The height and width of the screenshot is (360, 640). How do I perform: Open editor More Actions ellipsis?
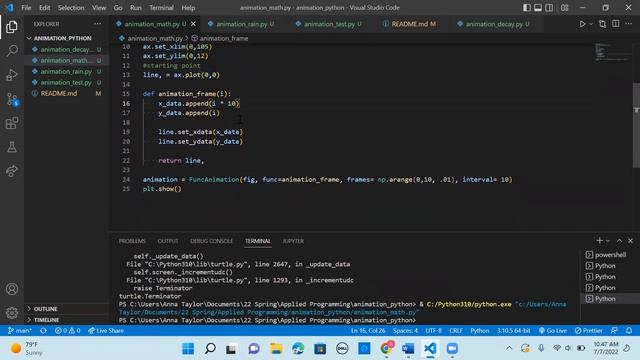(629, 24)
